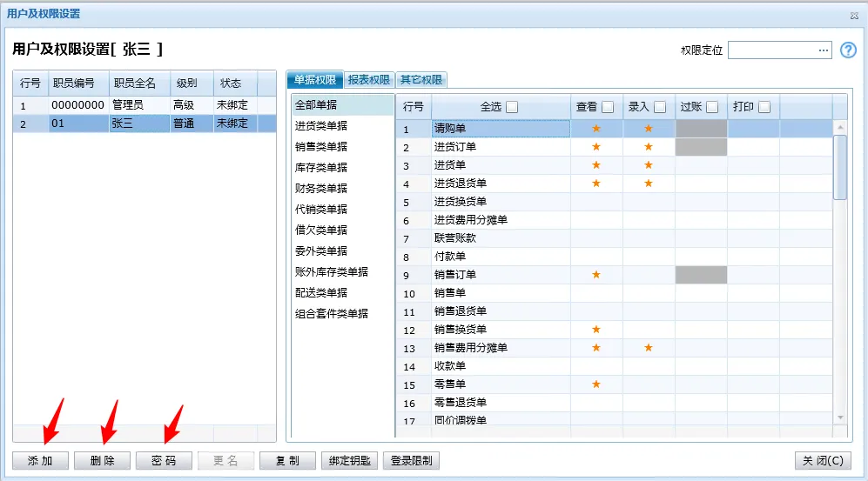The image size is (868, 481).
Task: Select 委外类单据 category
Action: click(x=343, y=251)
